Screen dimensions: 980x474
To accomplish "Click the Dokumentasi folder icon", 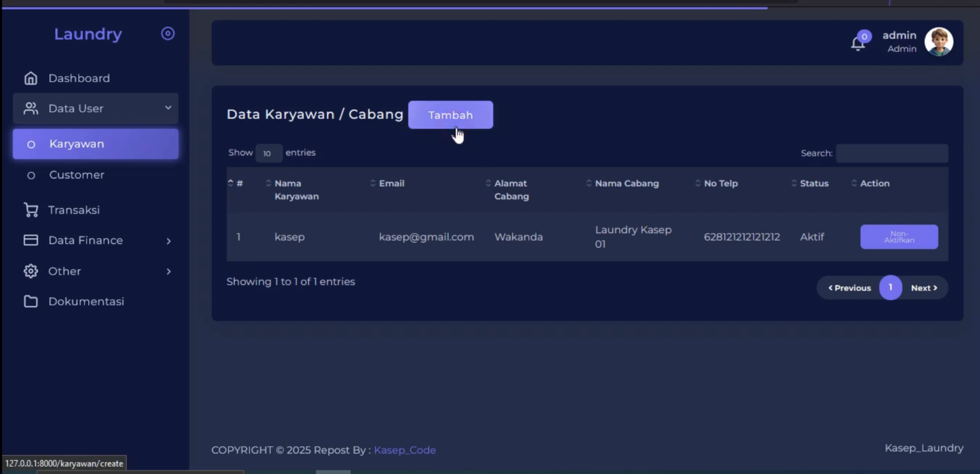I will [x=31, y=301].
